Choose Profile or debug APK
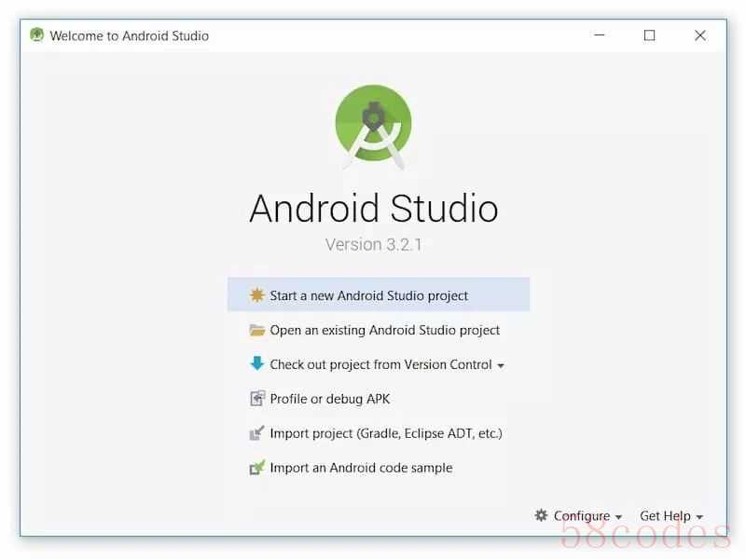Viewport: 746px width, 560px height. coord(379,399)
